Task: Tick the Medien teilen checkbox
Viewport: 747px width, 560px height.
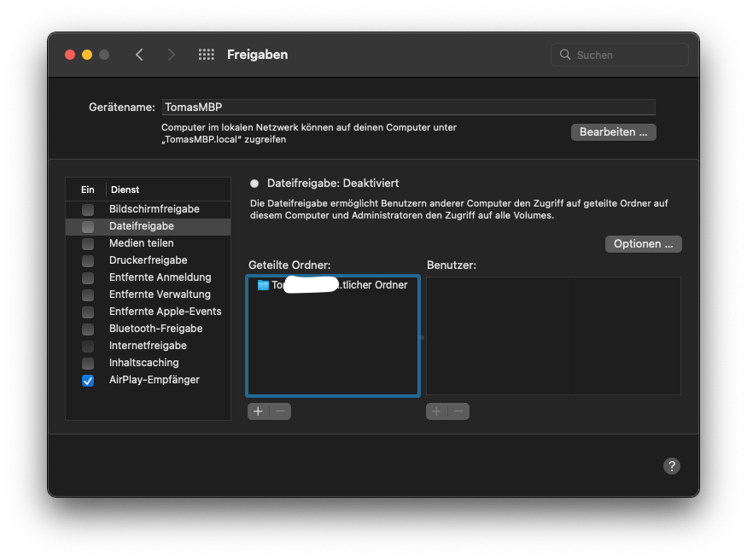Action: [88, 243]
